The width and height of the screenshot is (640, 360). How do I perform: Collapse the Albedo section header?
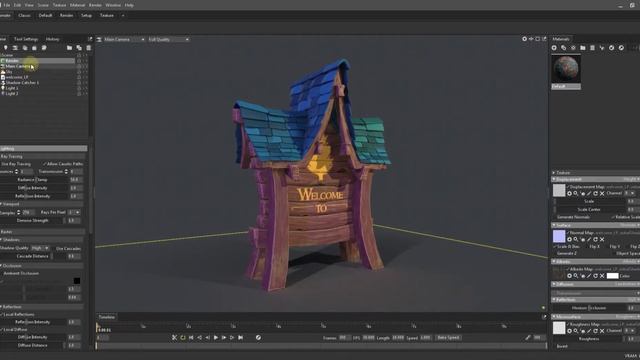coord(596,261)
